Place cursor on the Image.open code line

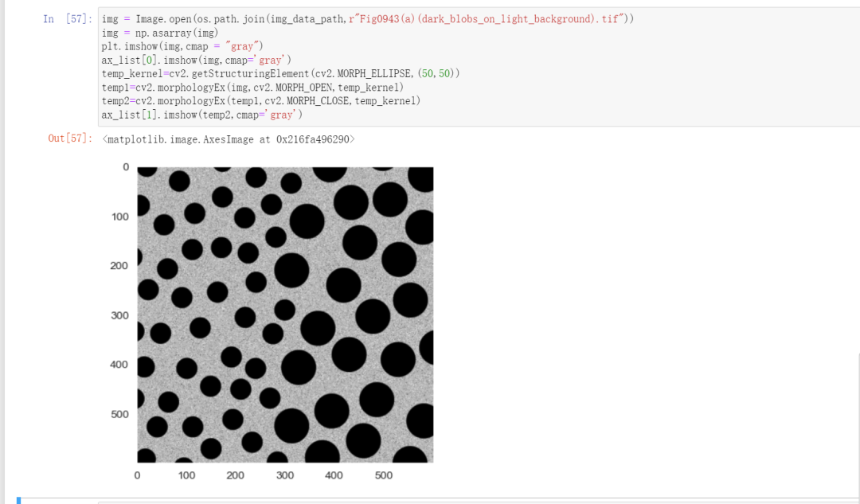coord(367,19)
